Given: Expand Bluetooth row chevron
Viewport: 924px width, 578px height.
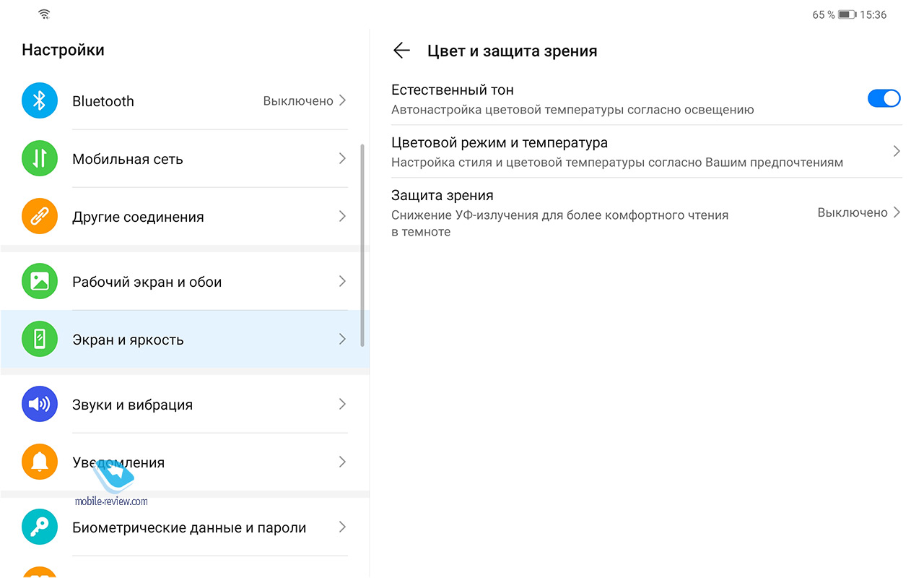Looking at the screenshot, I should point(342,100).
